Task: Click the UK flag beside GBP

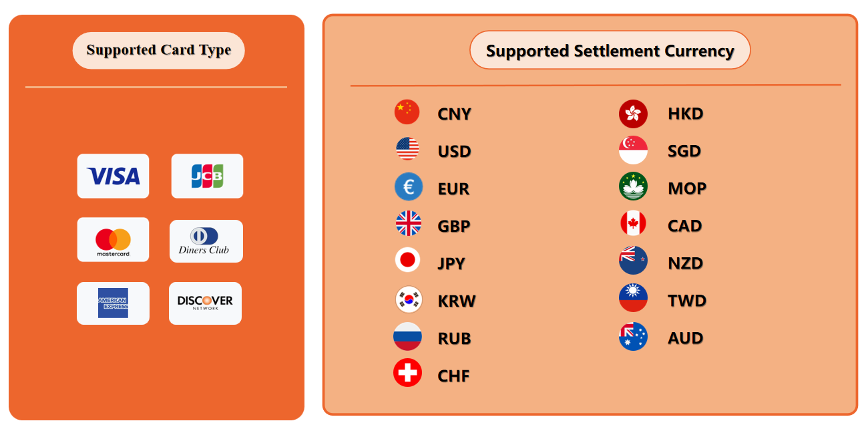Action: [x=409, y=223]
